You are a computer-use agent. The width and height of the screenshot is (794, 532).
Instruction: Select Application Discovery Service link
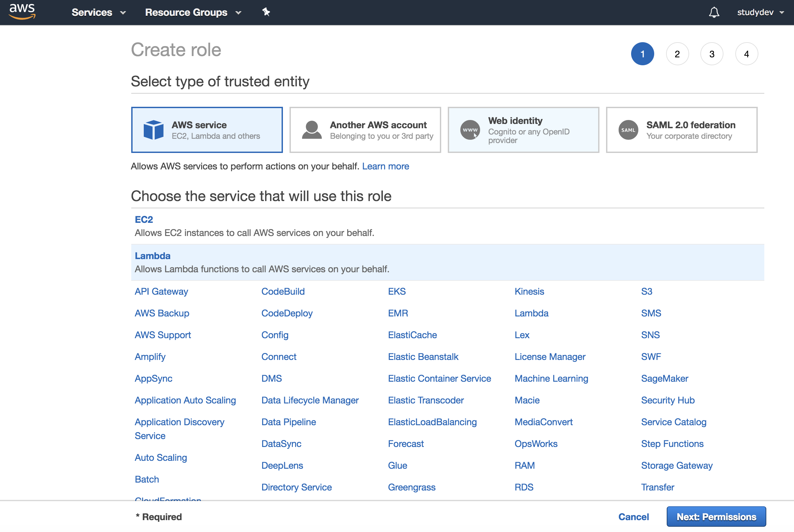click(179, 429)
